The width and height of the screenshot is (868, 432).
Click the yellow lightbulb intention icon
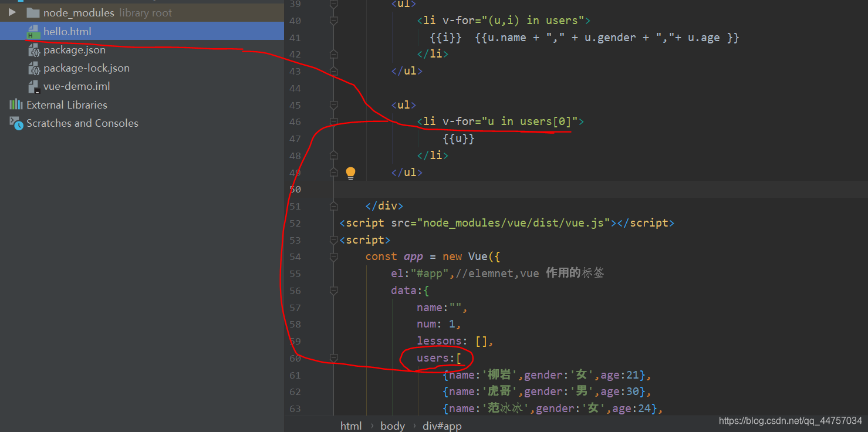(x=350, y=173)
